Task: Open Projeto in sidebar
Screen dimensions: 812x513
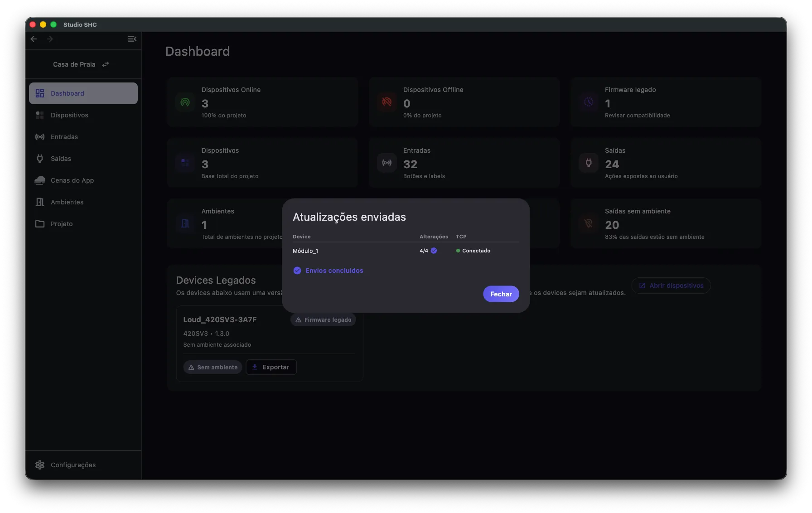Action: point(83,224)
